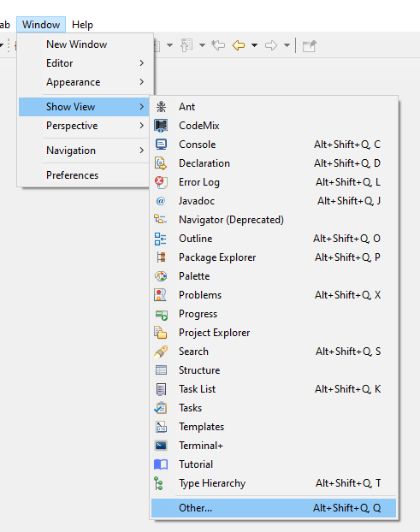420x532 pixels.
Task: Open the Help menu
Action: [82, 25]
